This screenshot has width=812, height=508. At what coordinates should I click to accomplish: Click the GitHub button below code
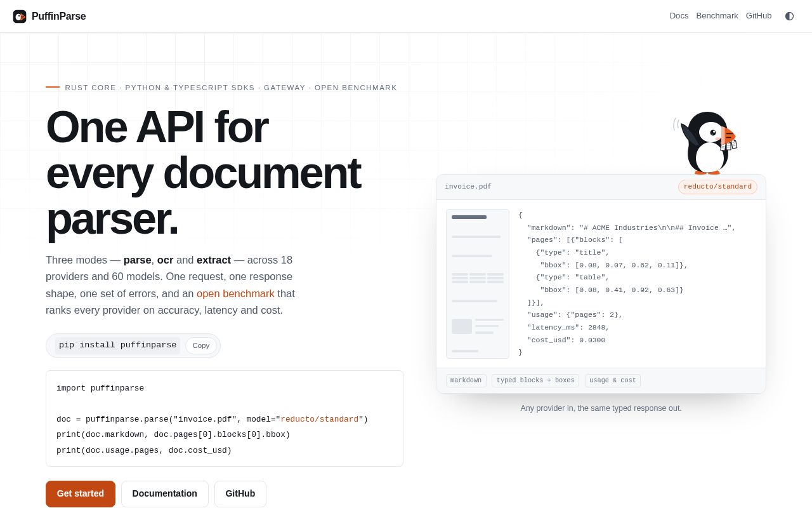[240, 494]
